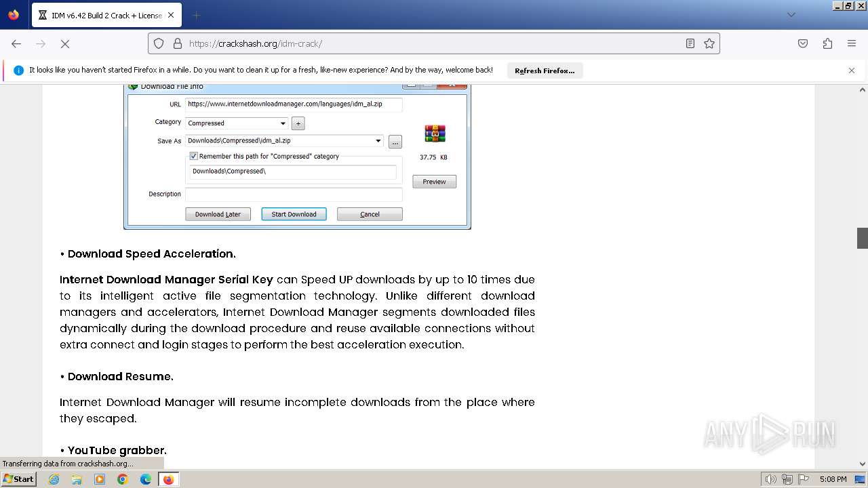Click the Download Later button
The width and height of the screenshot is (868, 488).
(x=218, y=214)
